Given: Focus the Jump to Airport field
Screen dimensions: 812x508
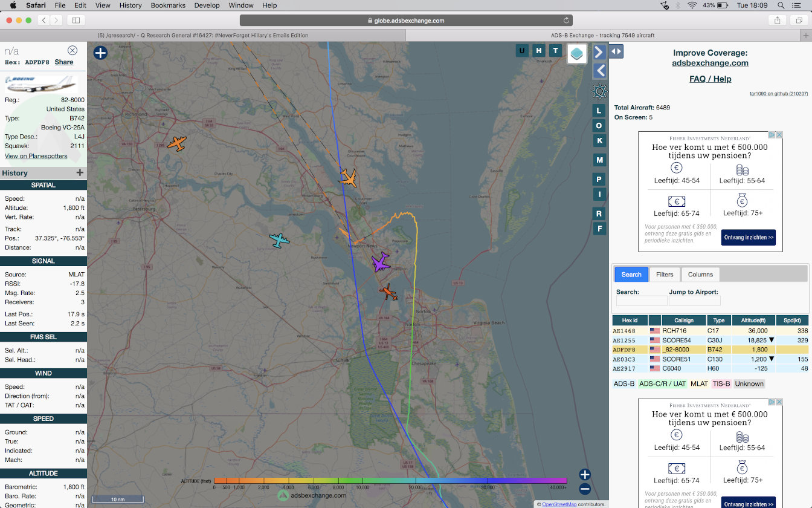Looking at the screenshot, I should [x=695, y=301].
